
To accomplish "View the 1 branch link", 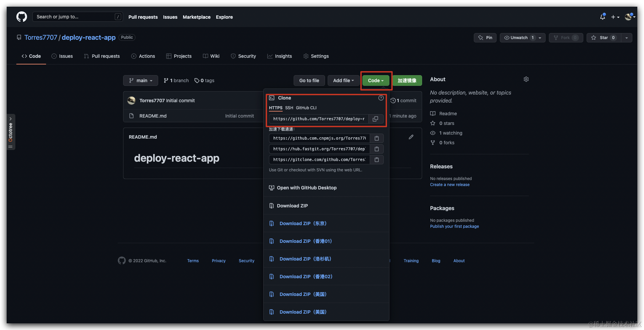I will point(176,80).
